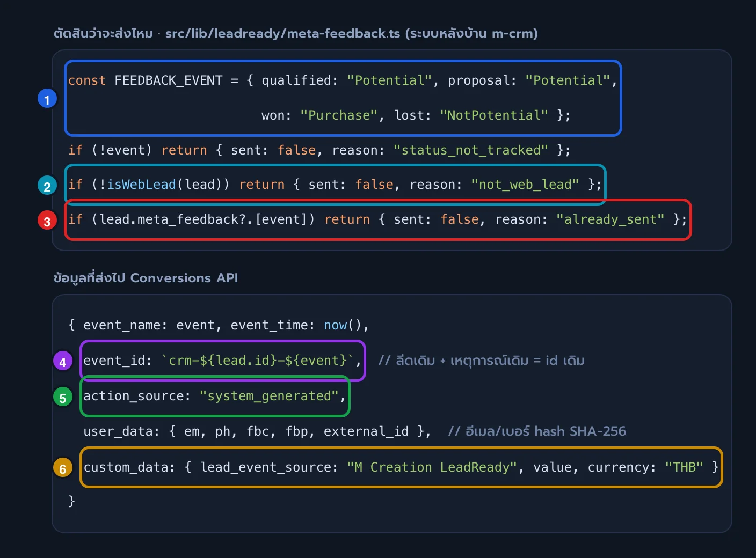
Task: Select the `crm-${lead.id}-${event}` template string
Action: point(258,361)
